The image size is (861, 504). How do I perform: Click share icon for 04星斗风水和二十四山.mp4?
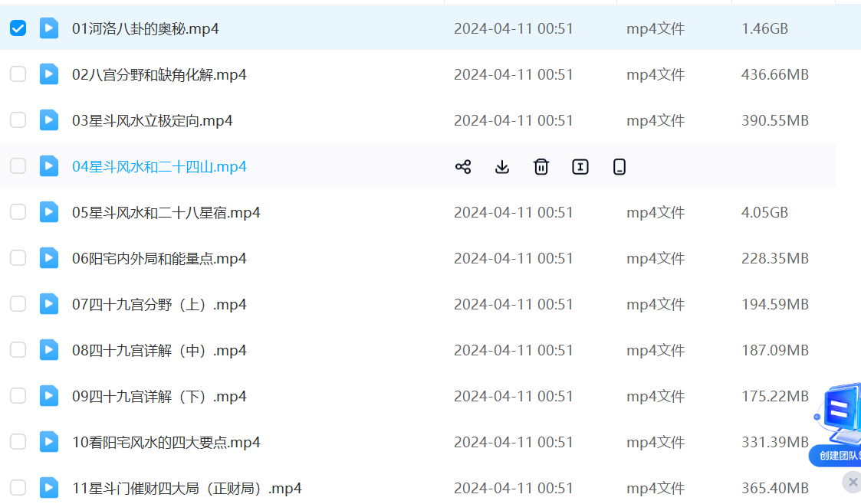[463, 166]
